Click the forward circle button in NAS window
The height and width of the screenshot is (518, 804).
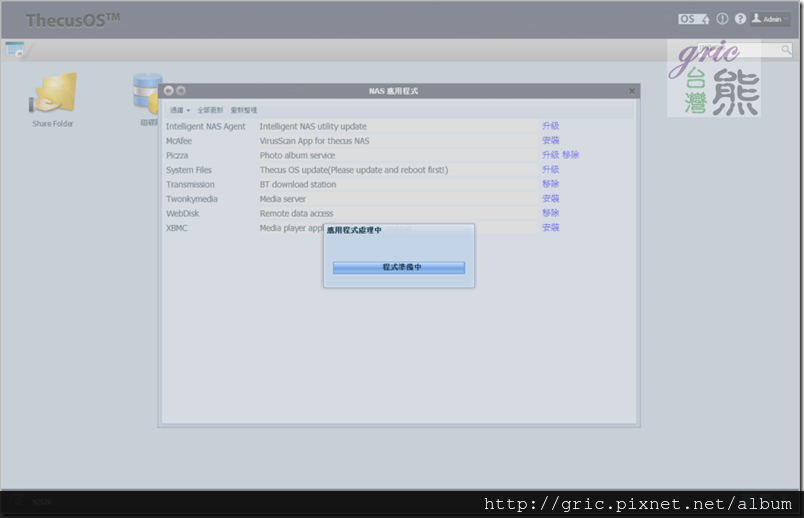[181, 91]
